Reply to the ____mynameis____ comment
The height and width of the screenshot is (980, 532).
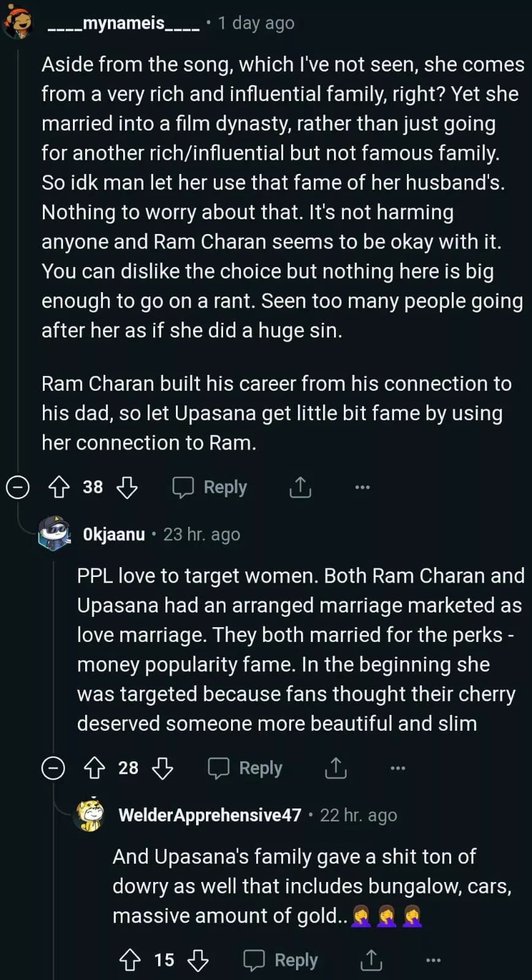click(x=210, y=488)
